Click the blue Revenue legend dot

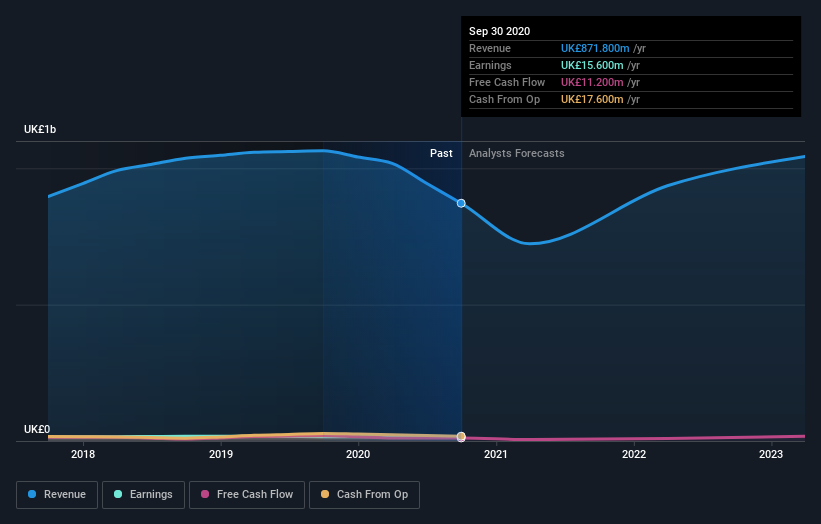(32, 494)
